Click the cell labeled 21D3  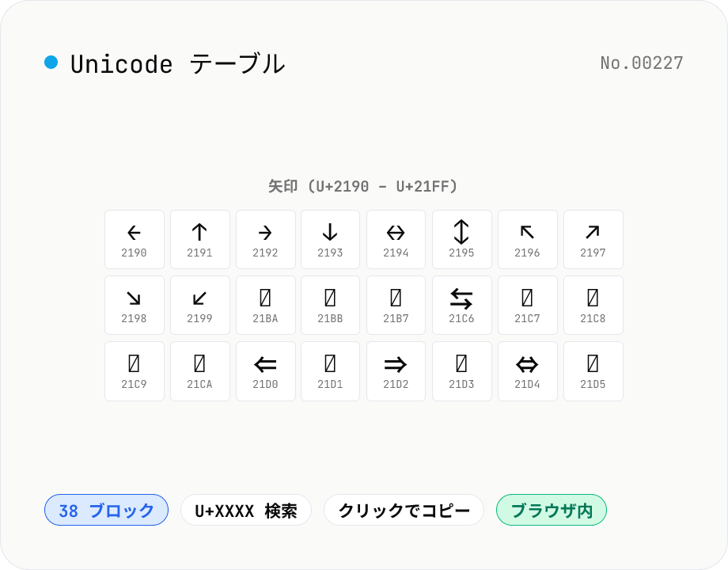coord(461,371)
